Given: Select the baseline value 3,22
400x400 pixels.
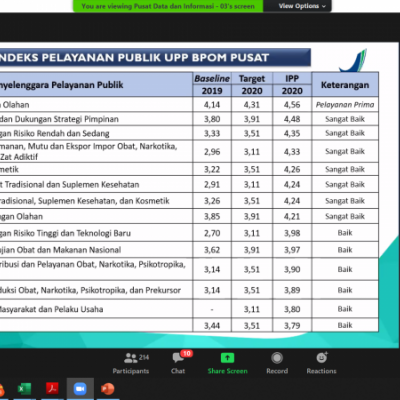Looking at the screenshot, I should coord(212,169).
